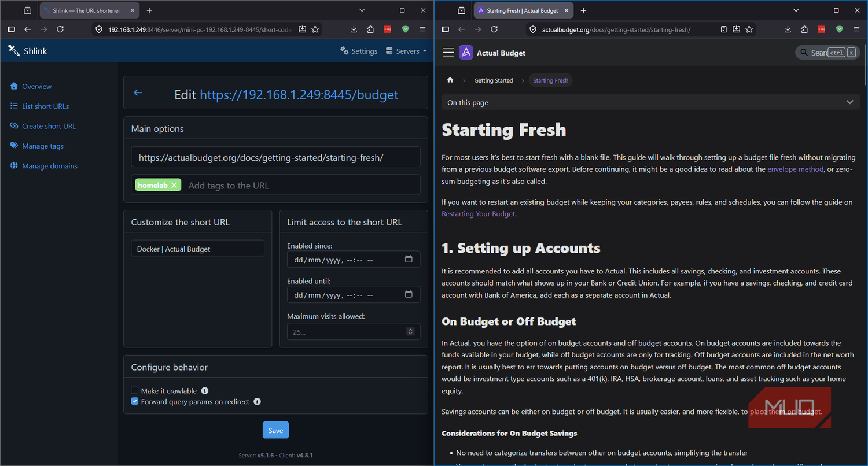This screenshot has width=868, height=466.
Task: Open Create short URL in the sidebar
Action: coord(43,126)
